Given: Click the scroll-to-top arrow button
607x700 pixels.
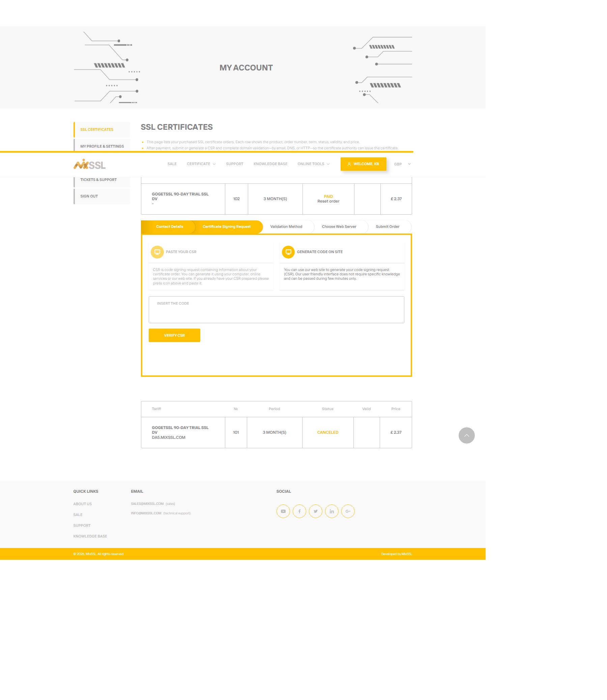Looking at the screenshot, I should [x=466, y=435].
